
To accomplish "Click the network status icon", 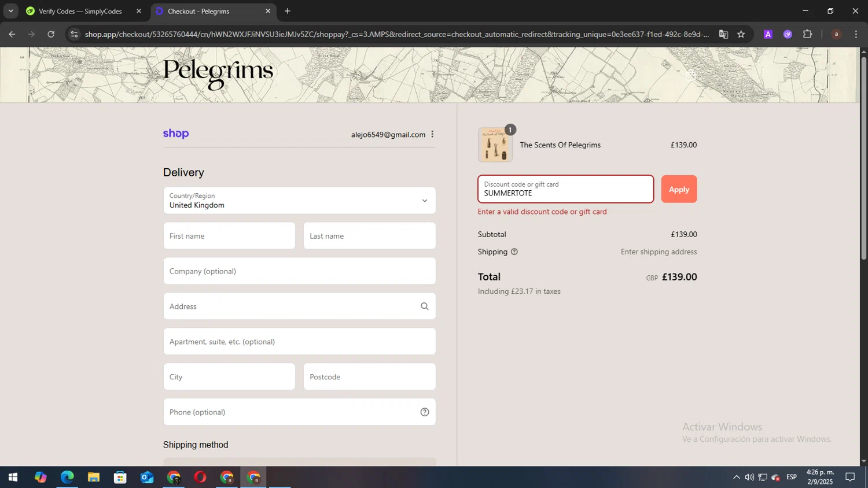I will 763,478.
